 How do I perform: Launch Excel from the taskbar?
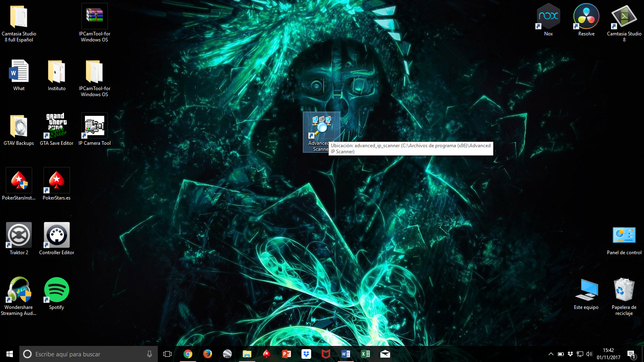pyautogui.click(x=365, y=354)
